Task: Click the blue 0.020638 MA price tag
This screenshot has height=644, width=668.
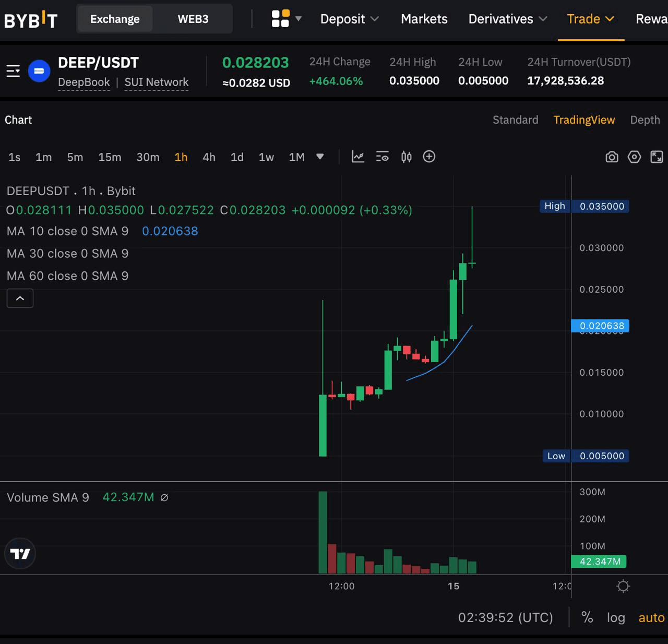Action: [x=600, y=326]
